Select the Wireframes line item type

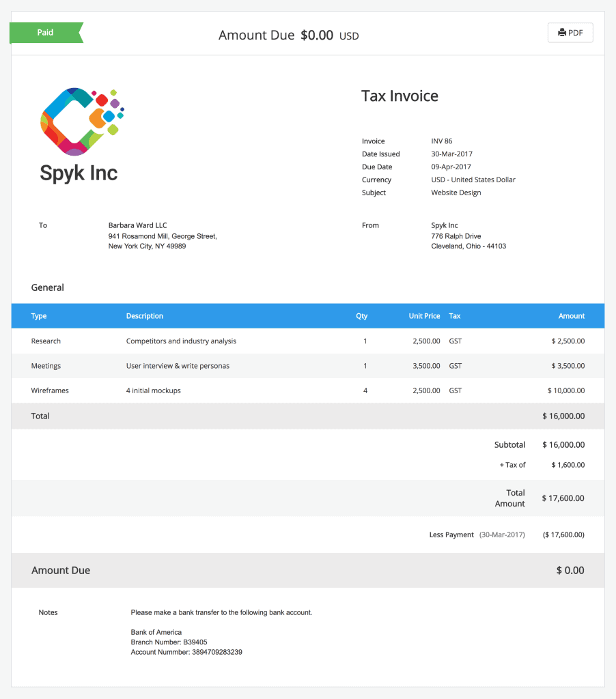(x=50, y=390)
